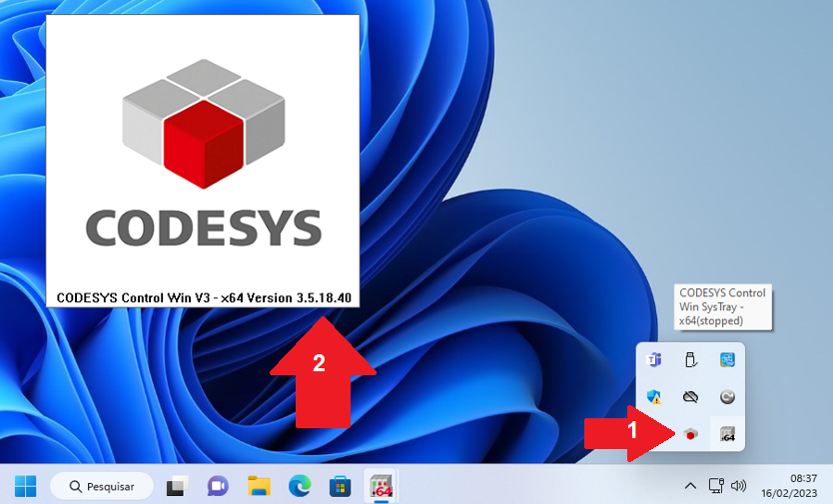The image size is (833, 504).
Task: Open the Intel Graphics tray icon
Action: pyautogui.click(x=727, y=359)
